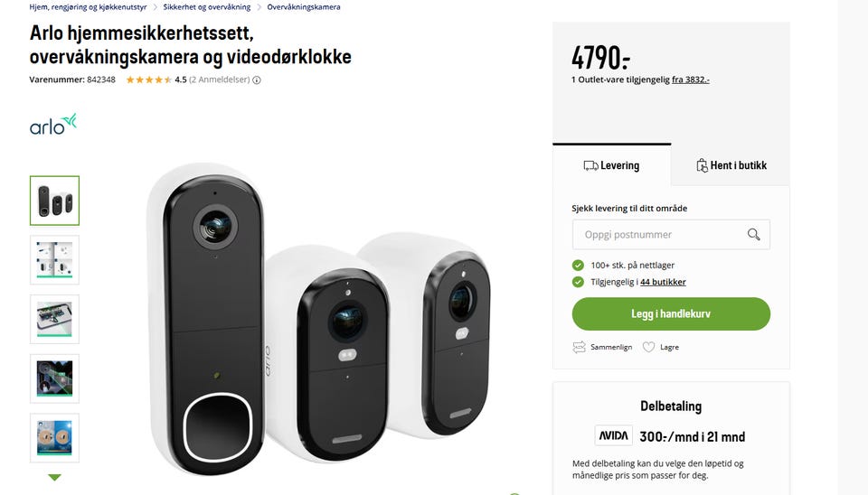The height and width of the screenshot is (495, 868).
Task: Open Sikkerhet og overvåkning breadcrumb
Action: click(x=206, y=7)
